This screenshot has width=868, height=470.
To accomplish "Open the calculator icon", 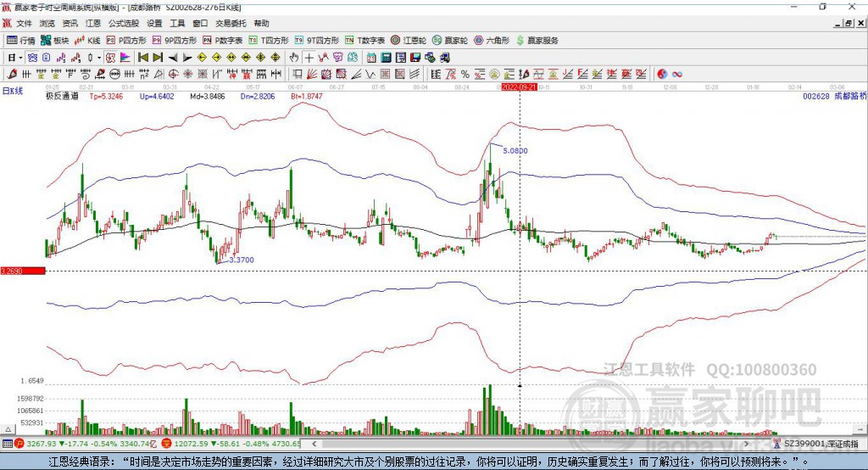I will (386, 58).
